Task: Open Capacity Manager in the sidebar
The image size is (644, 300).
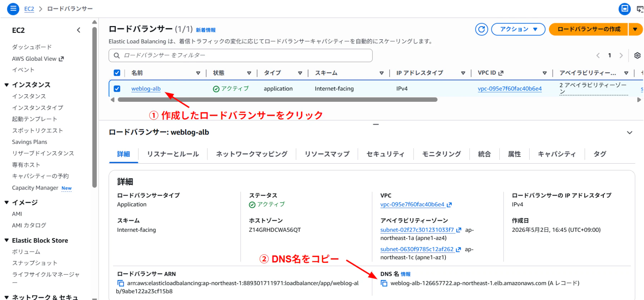Action: [x=35, y=188]
